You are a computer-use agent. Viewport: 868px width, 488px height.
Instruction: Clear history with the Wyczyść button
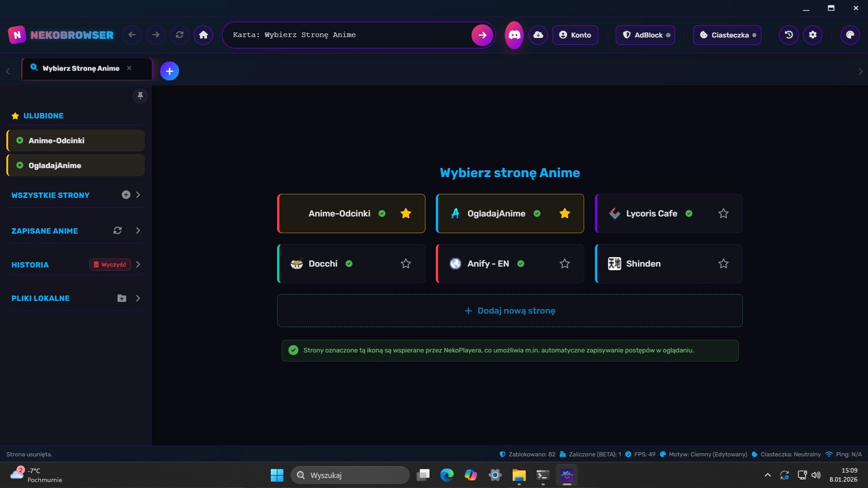[110, 264]
